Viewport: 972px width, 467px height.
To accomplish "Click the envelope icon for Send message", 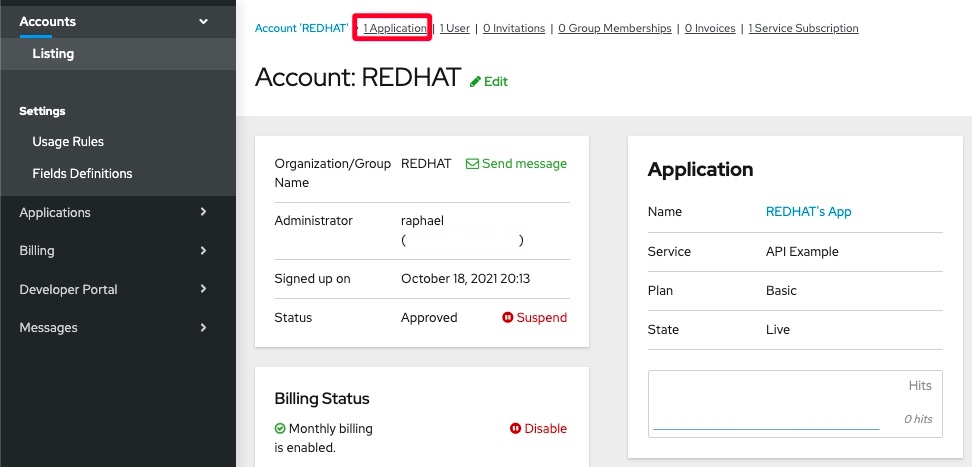I will (x=472, y=164).
